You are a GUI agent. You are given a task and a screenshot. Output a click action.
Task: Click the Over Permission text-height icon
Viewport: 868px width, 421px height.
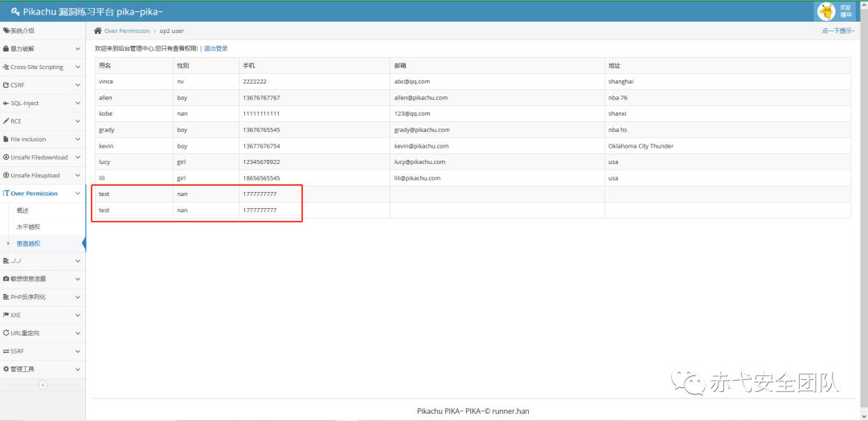[6, 194]
